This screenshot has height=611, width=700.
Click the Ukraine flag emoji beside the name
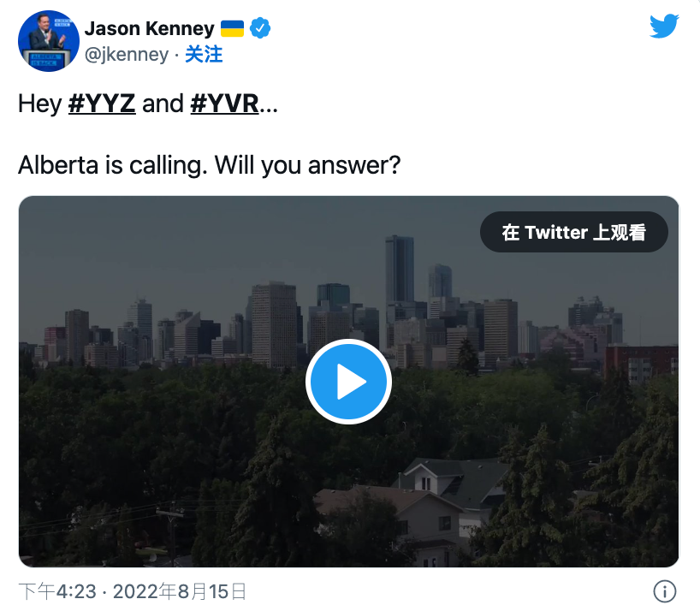pos(232,28)
